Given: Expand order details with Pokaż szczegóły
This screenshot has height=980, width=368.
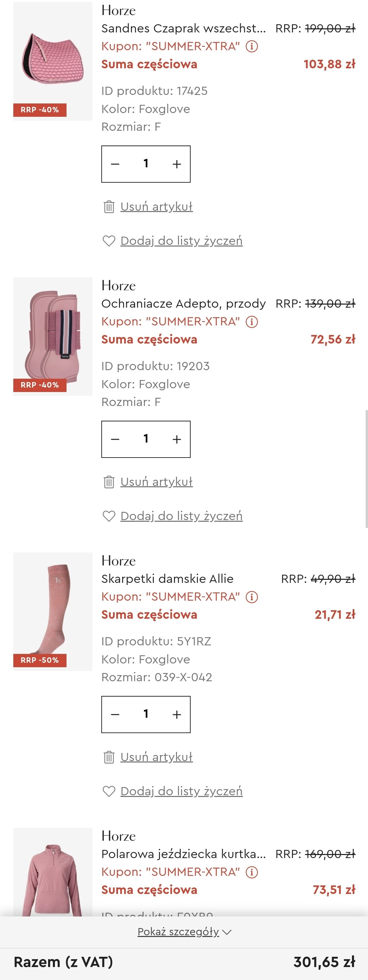Looking at the screenshot, I should (x=184, y=932).
